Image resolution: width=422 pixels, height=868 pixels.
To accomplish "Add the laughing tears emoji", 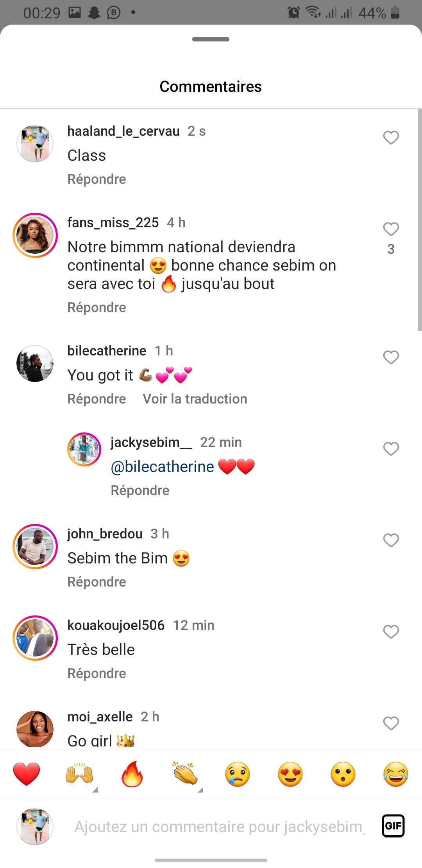I will [396, 774].
